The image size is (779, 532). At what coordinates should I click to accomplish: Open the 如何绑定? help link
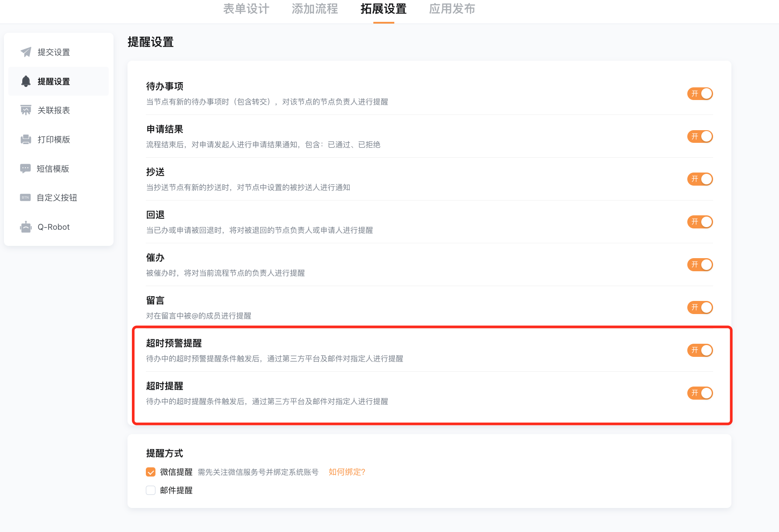(x=347, y=472)
